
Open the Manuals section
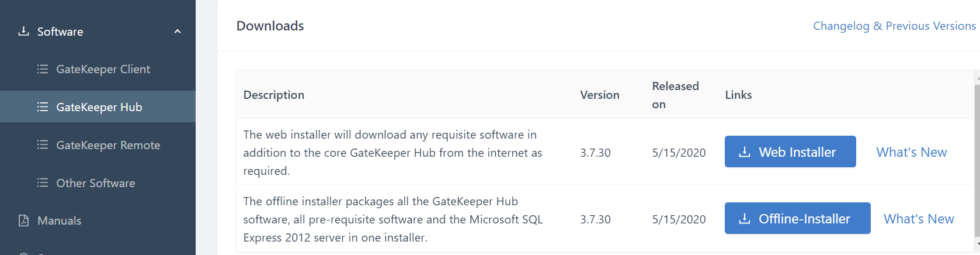click(59, 220)
